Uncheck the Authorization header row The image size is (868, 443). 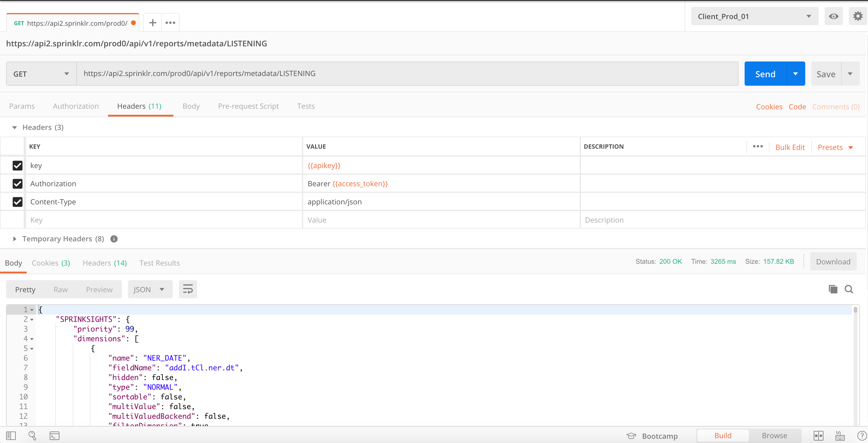tap(18, 183)
